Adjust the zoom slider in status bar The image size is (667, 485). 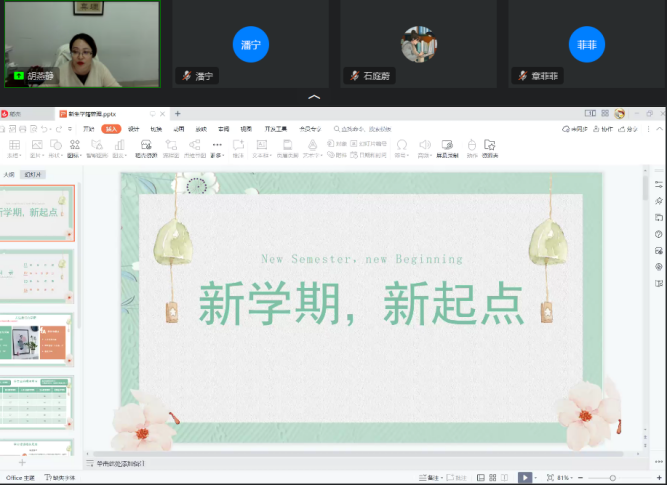pos(613,478)
